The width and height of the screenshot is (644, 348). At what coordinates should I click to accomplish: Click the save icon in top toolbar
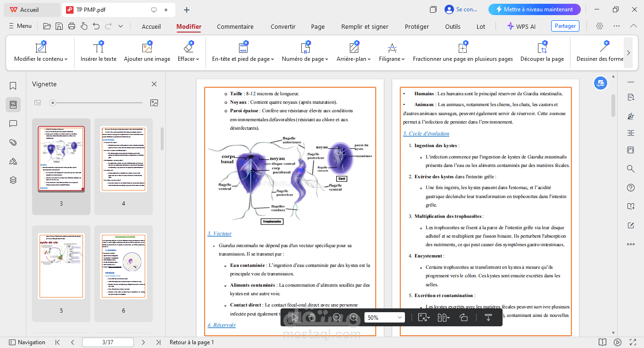[59, 26]
